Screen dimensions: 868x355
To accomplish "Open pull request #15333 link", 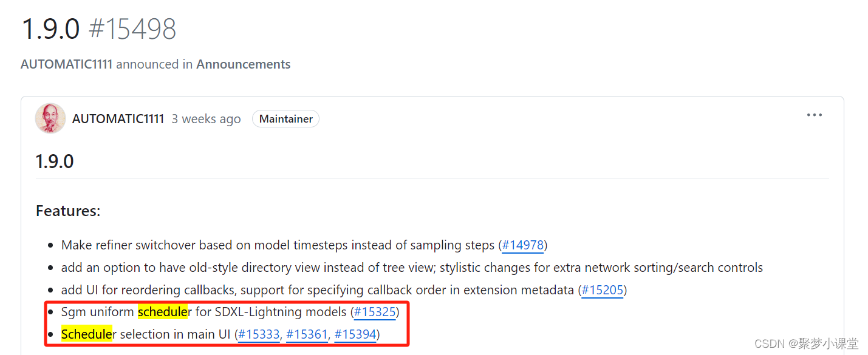I will coord(259,334).
